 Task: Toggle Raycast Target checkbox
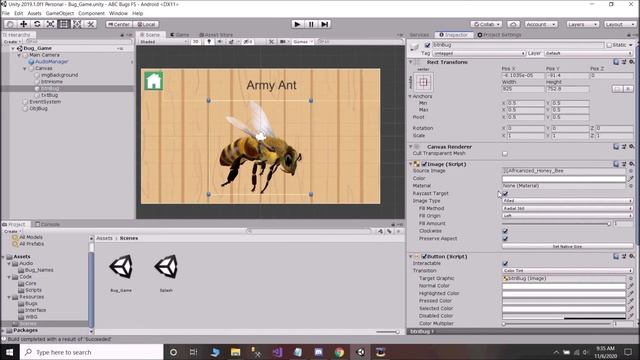[505, 193]
